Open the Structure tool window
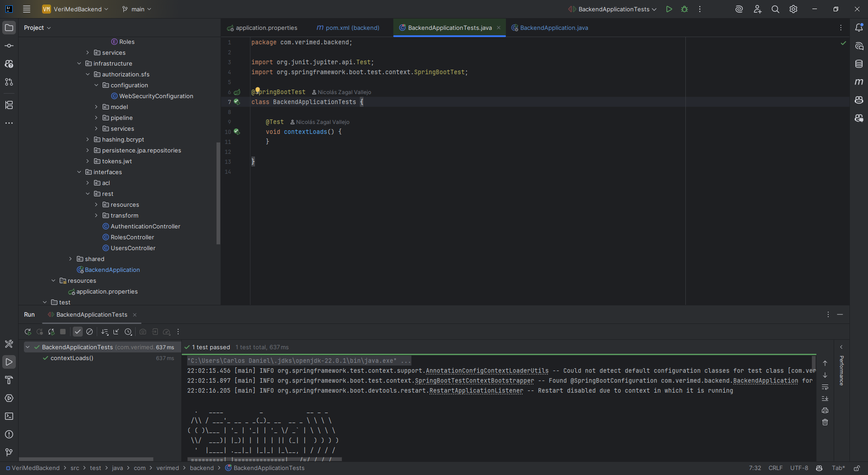Viewport: 868px width, 475px height. click(9, 105)
